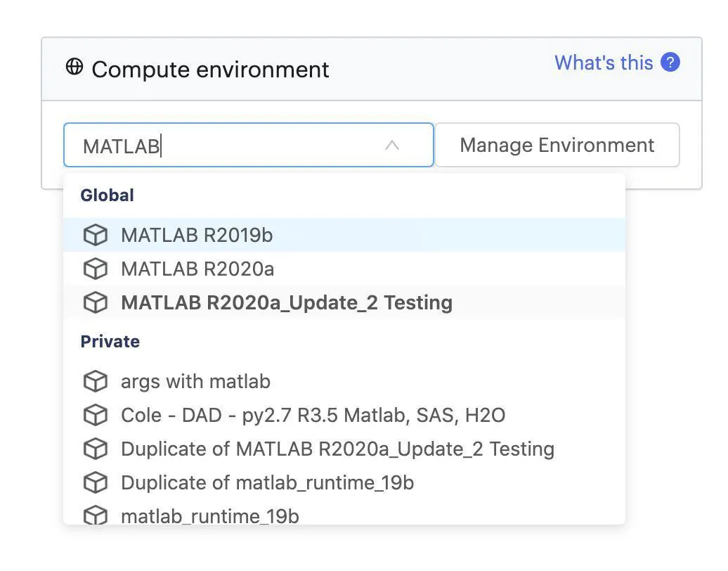
Task: Click cube icon beside Duplicate of matlab_runtime_19b
Action: coord(96,482)
